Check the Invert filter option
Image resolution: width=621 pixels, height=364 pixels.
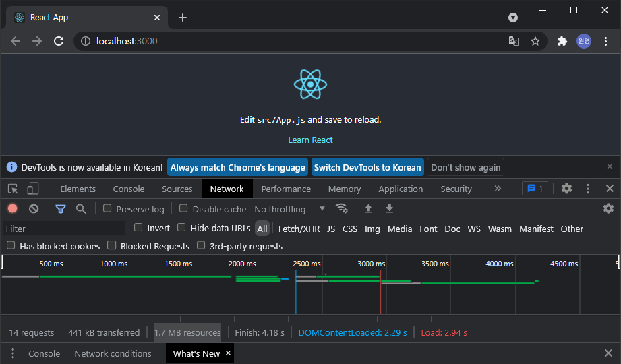click(138, 227)
